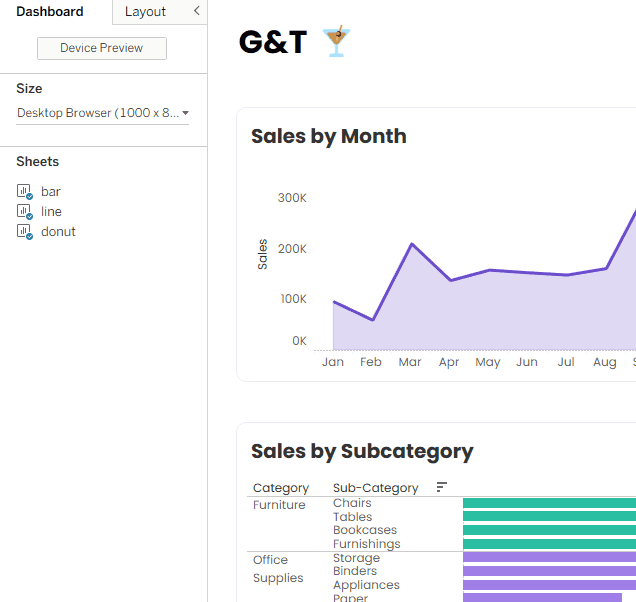Click the Furniture category label
The image size is (636, 602).
click(x=279, y=505)
